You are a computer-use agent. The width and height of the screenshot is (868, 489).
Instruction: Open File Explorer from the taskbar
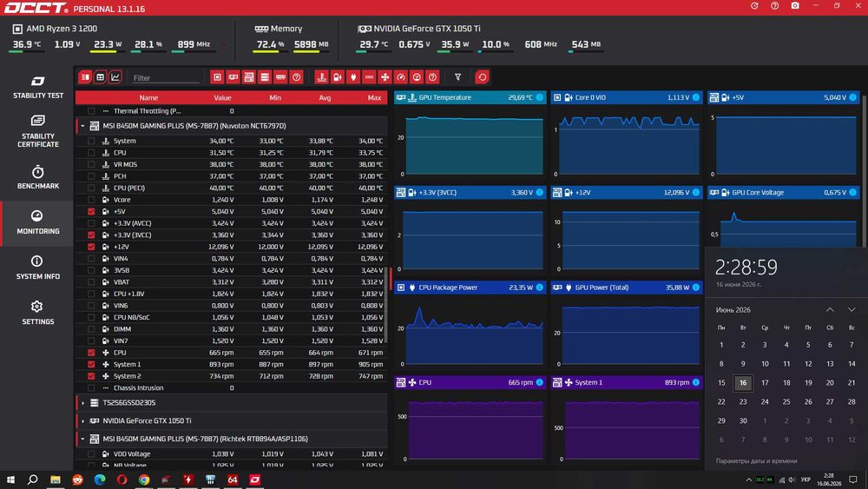pyautogui.click(x=56, y=479)
